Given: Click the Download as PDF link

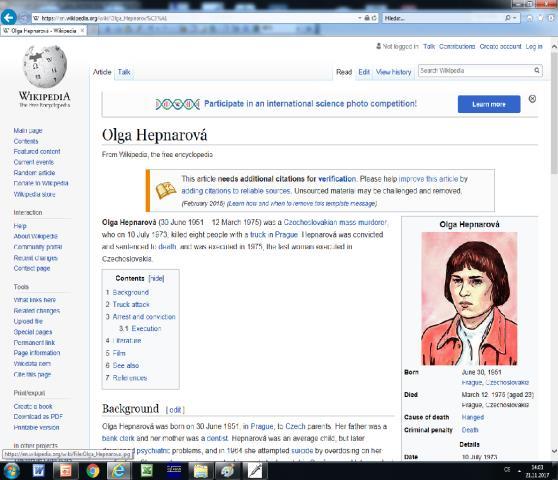Looking at the screenshot, I should [38, 417].
